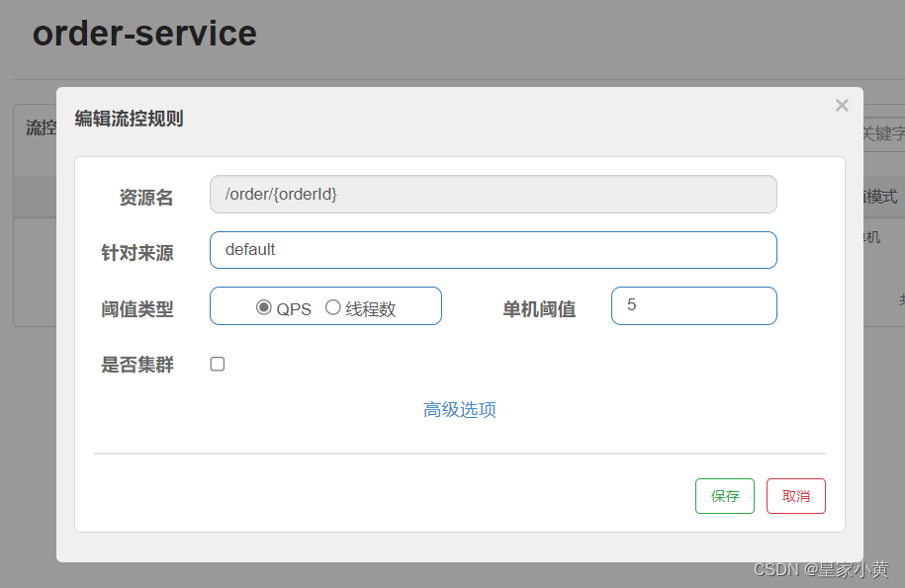The image size is (905, 588).
Task: Focus the 单机阈值 field showing 5
Action: tap(694, 305)
